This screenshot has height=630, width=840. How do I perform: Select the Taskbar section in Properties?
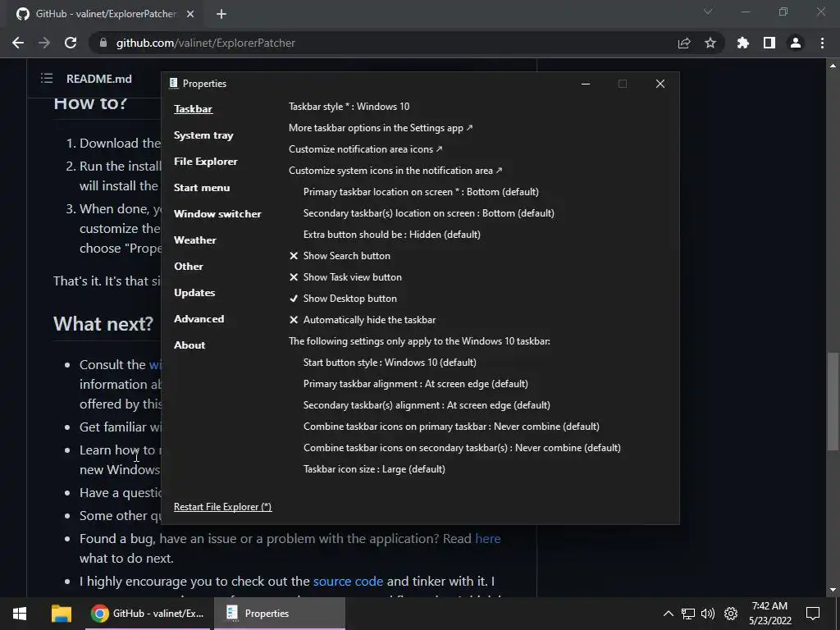[193, 109]
